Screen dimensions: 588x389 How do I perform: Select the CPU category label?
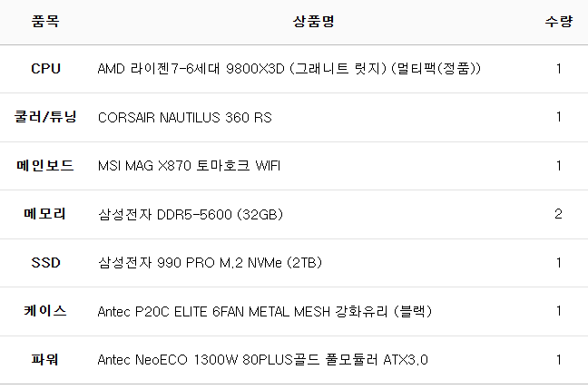tap(45, 69)
